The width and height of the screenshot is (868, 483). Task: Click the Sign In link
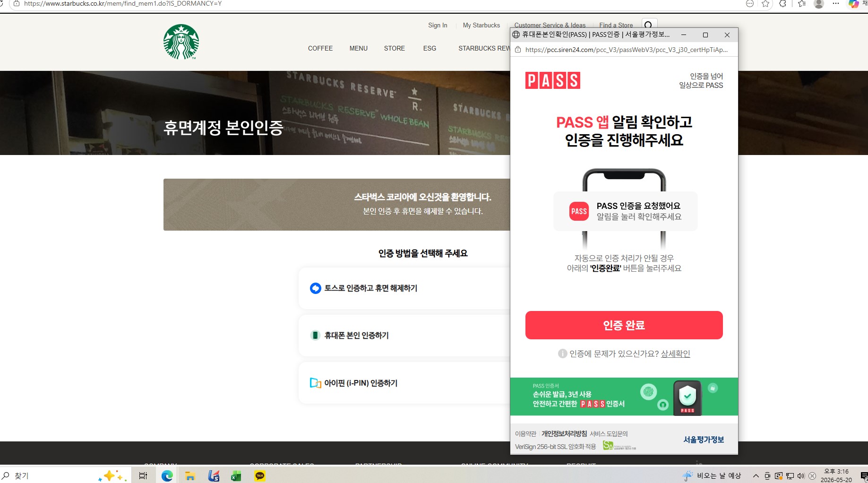pyautogui.click(x=438, y=25)
